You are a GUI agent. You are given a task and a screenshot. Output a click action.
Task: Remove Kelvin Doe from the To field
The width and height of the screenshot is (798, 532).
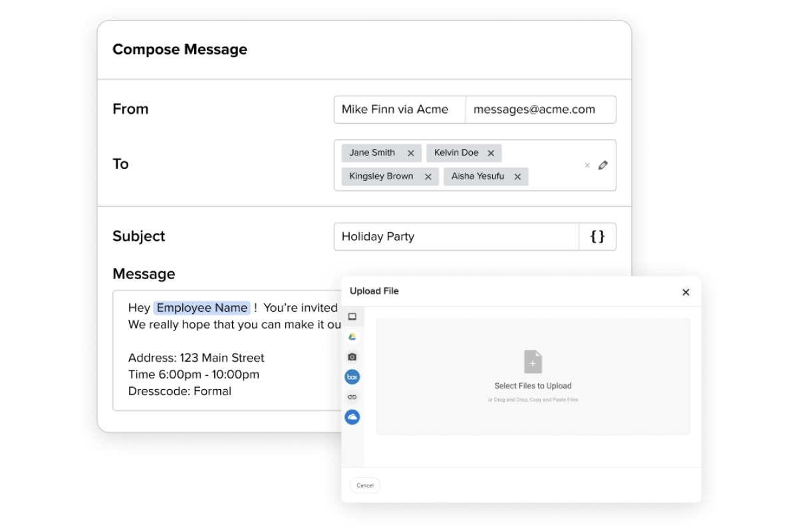pyautogui.click(x=490, y=152)
